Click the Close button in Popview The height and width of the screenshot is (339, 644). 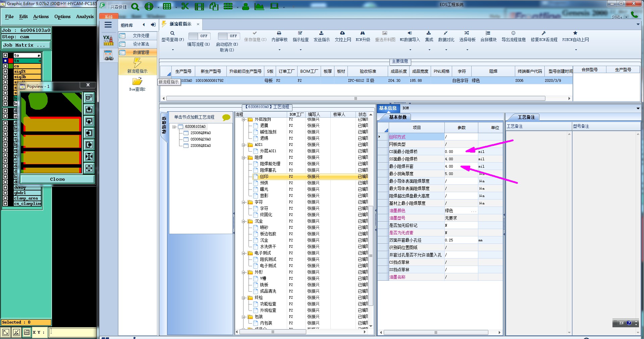coord(57,179)
